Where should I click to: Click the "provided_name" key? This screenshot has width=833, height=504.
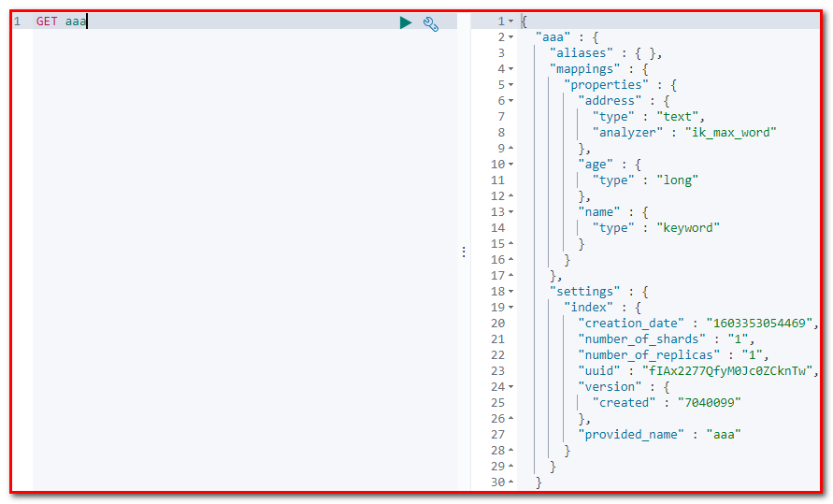coord(631,435)
